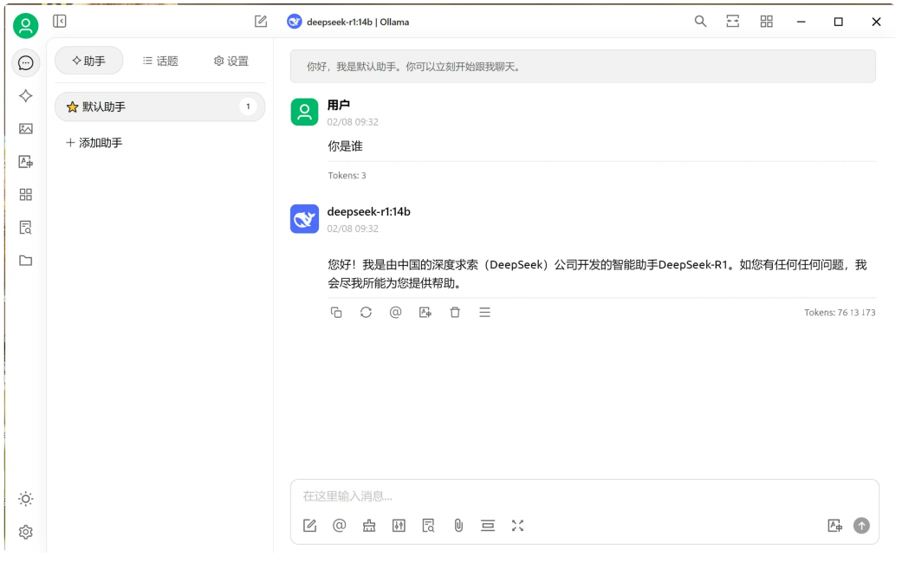Open the mini apps grid sidebar icon
This screenshot has width=902, height=588.
tap(25, 195)
